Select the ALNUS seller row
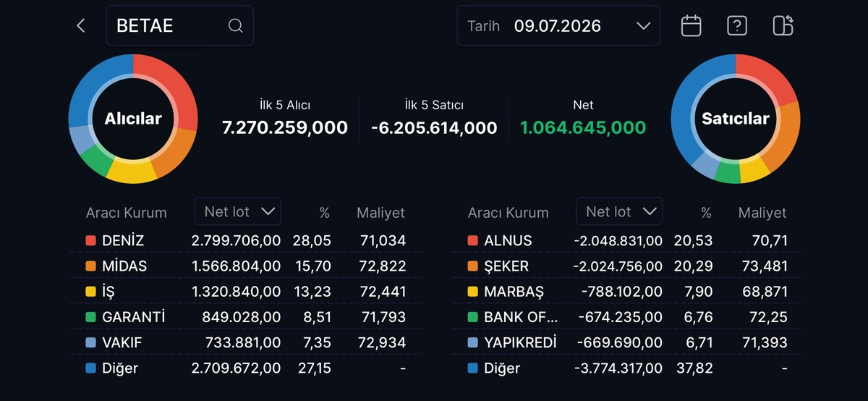 click(628, 240)
